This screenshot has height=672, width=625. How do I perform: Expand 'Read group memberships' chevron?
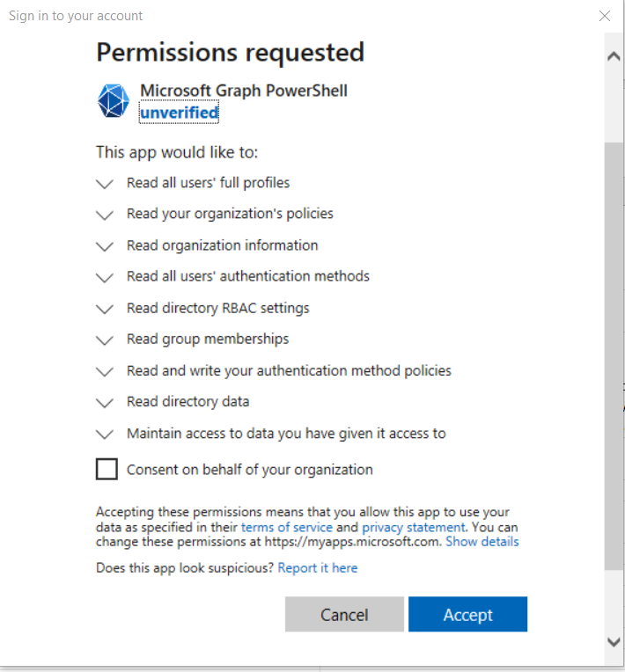pos(105,340)
